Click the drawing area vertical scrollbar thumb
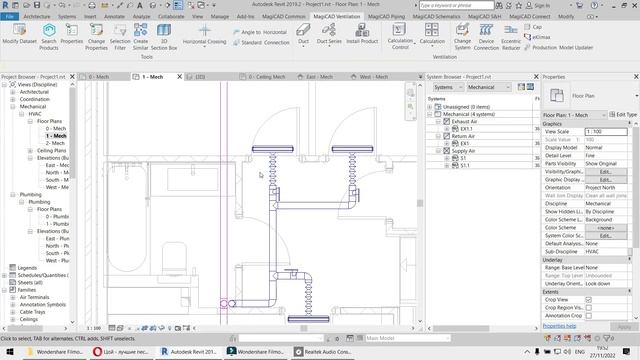Viewport: 640px width, 360px height. [x=420, y=203]
